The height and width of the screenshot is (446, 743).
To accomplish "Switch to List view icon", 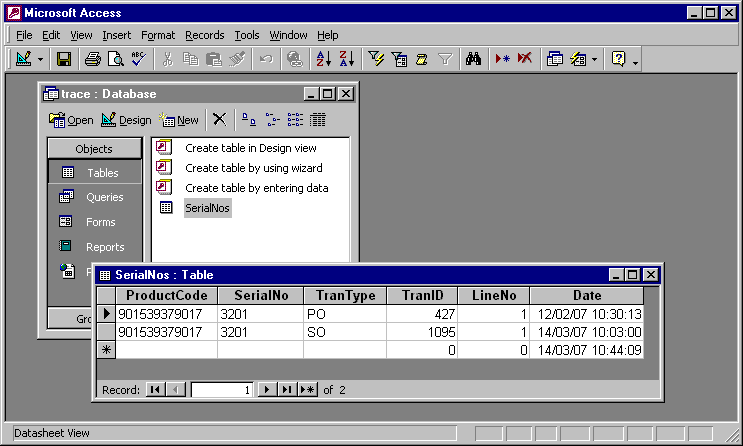I will (295, 119).
